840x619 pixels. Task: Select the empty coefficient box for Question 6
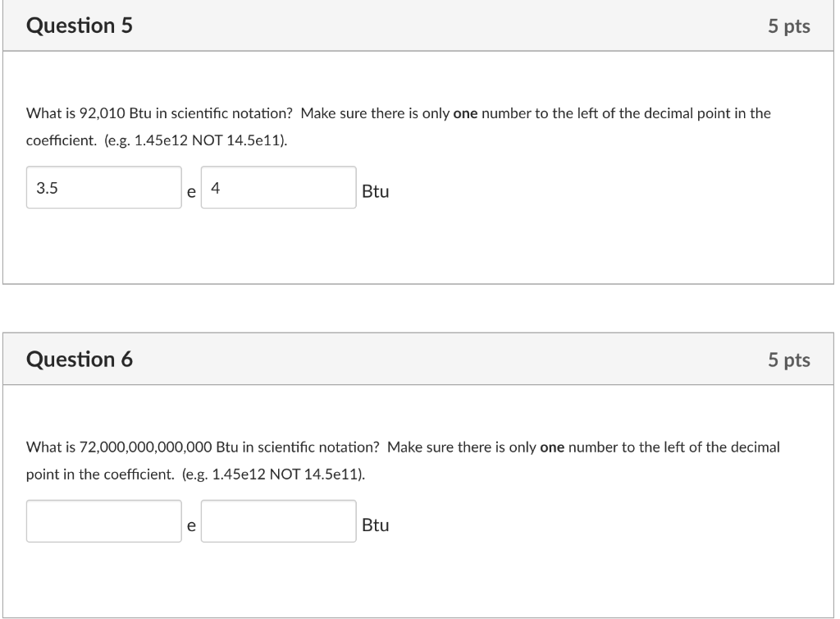[104, 520]
